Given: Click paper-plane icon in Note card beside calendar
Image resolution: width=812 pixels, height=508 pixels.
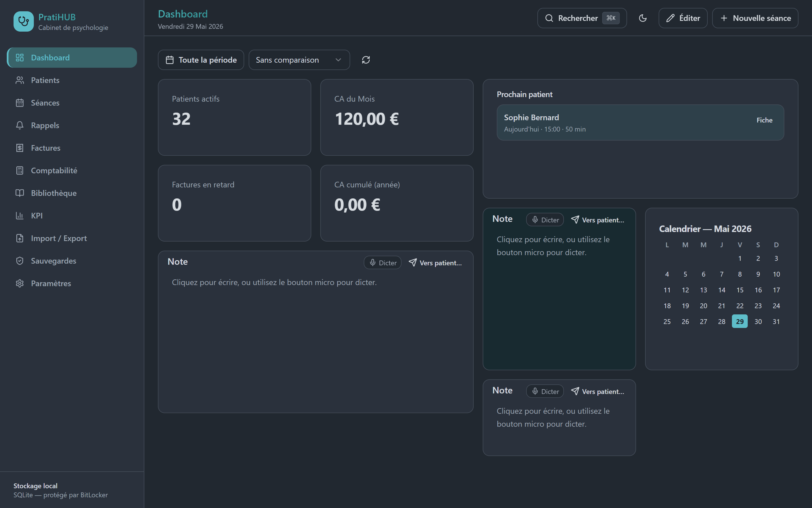Looking at the screenshot, I should pos(575,220).
